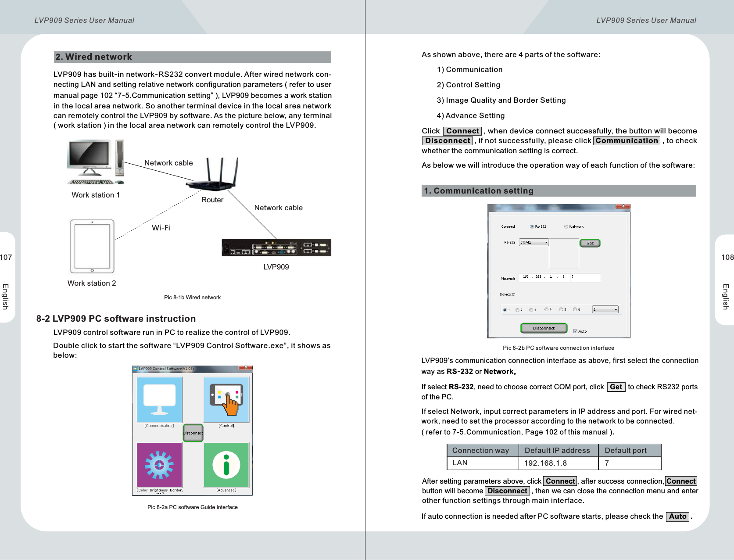Select Device ID radio button 6
This screenshot has width=734, height=560.
[575, 309]
